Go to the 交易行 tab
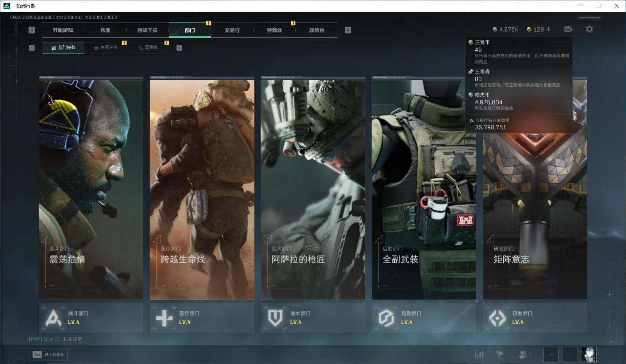This screenshot has height=364, width=626. pyautogui.click(x=232, y=30)
